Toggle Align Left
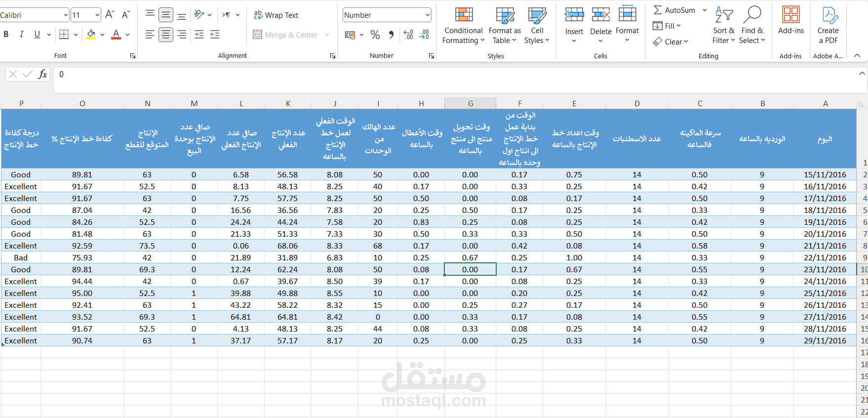 (x=150, y=34)
